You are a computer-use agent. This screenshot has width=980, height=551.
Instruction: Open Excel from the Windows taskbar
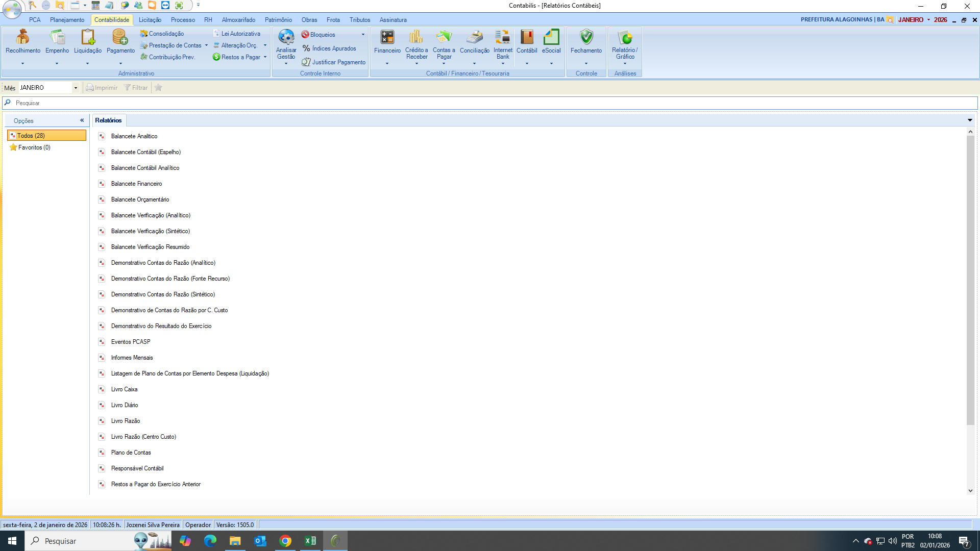click(x=310, y=541)
